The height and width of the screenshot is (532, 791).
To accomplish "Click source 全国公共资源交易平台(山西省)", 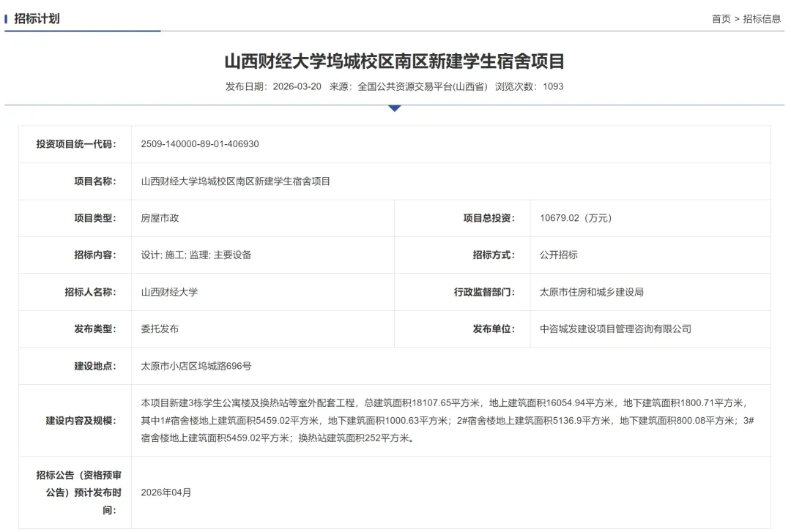I will click(x=423, y=86).
